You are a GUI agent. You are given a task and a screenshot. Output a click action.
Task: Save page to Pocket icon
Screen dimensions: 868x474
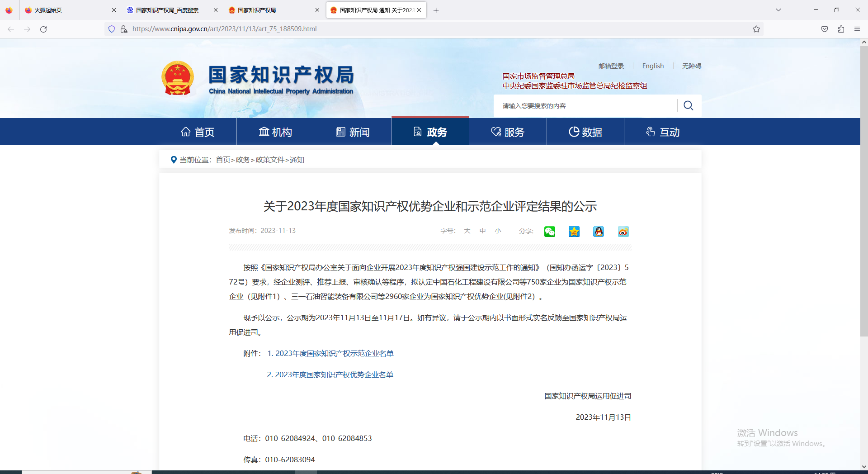[x=825, y=29]
